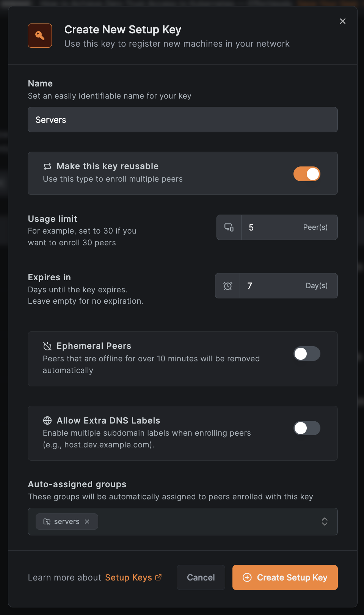Image resolution: width=364 pixels, height=615 pixels.
Task: Click the Create Setup Key button
Action: [285, 577]
